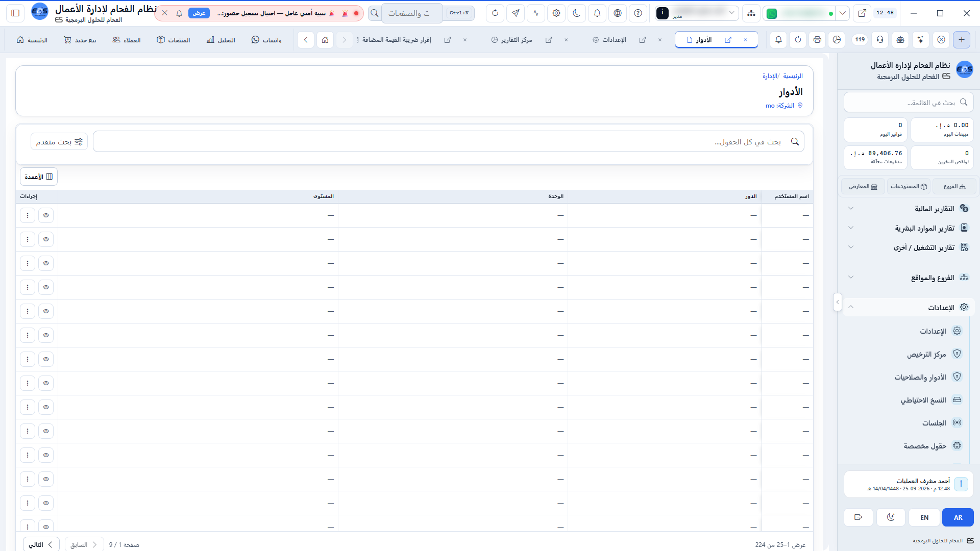
Task: Click the print icon in toolbar
Action: click(817, 40)
